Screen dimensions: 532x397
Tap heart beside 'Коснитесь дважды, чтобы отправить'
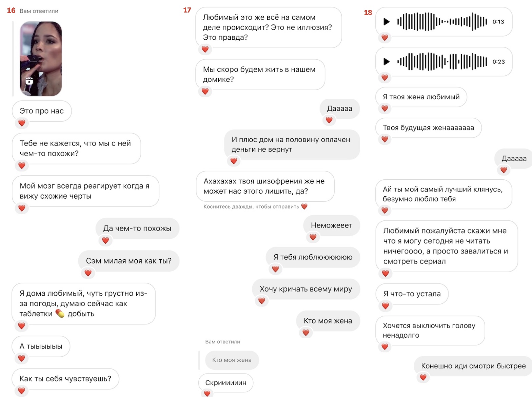304,206
